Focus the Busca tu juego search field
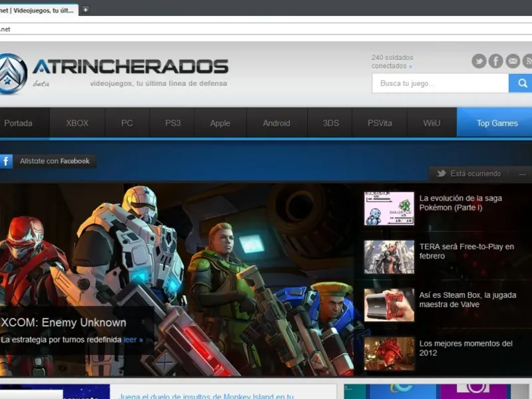 click(440, 83)
